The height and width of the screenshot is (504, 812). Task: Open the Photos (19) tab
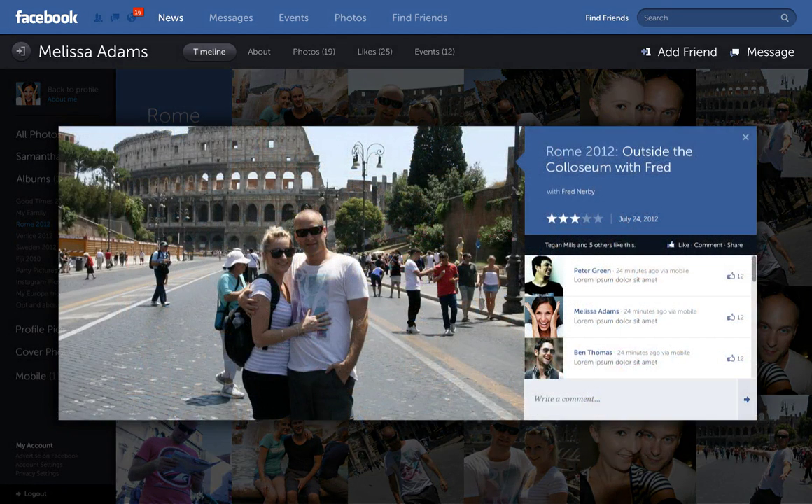[314, 52]
